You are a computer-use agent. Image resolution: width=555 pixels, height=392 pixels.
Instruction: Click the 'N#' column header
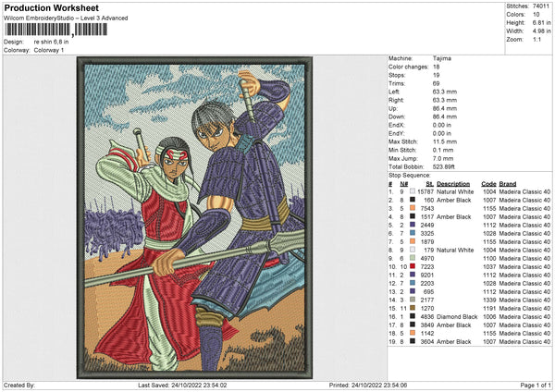(404, 184)
